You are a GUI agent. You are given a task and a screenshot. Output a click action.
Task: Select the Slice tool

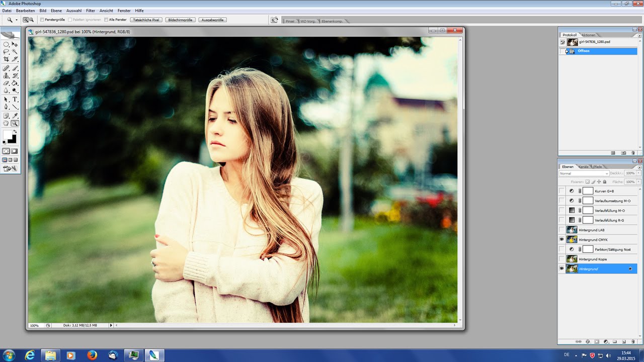tap(15, 59)
